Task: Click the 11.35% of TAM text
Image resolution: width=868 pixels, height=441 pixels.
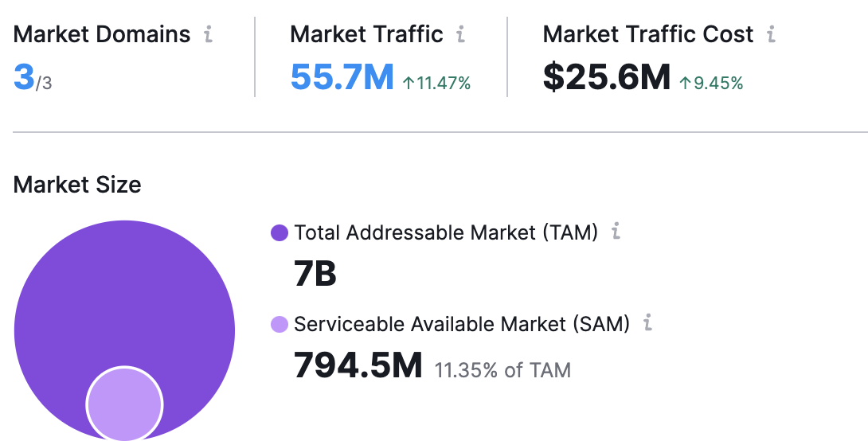Action: point(502,370)
